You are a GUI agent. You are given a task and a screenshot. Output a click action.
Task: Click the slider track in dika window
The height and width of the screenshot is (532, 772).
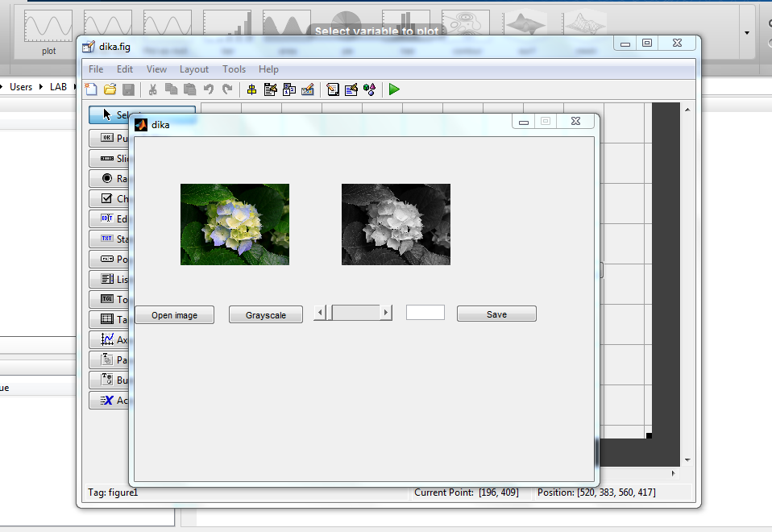pos(356,313)
